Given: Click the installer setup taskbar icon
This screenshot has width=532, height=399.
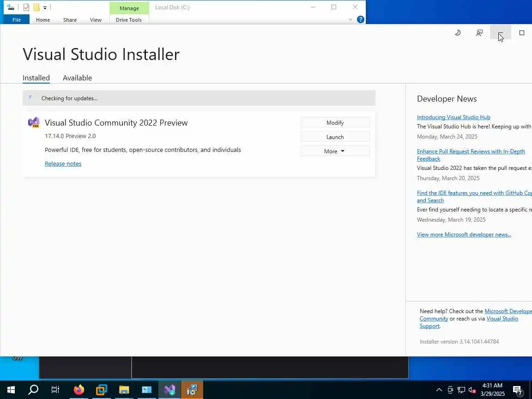Looking at the screenshot, I should [x=192, y=389].
